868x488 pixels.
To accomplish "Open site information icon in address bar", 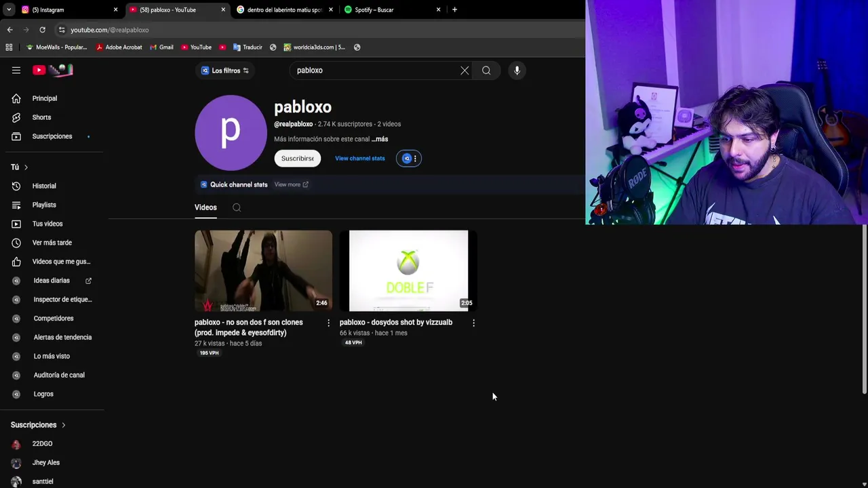I will (62, 30).
